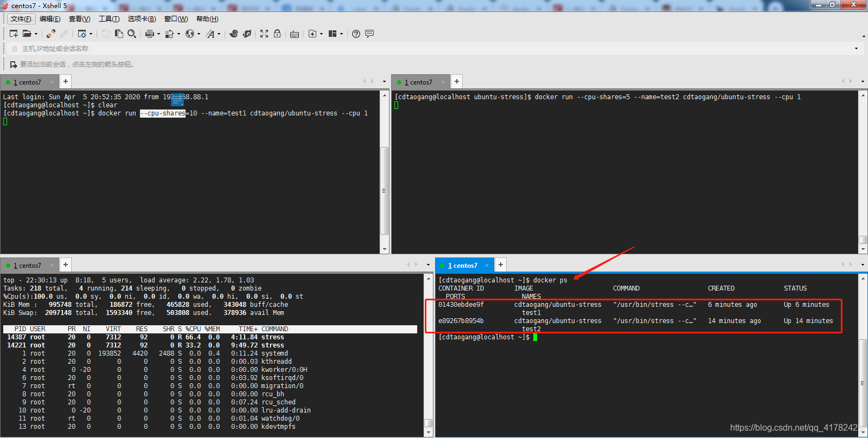Close the bottom-left centos7 tab

tap(52, 266)
